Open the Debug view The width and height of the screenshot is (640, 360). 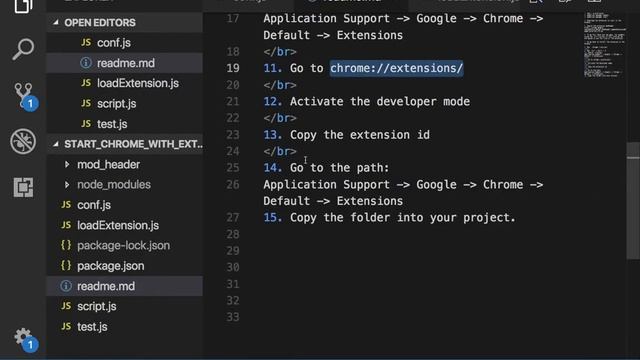click(23, 141)
